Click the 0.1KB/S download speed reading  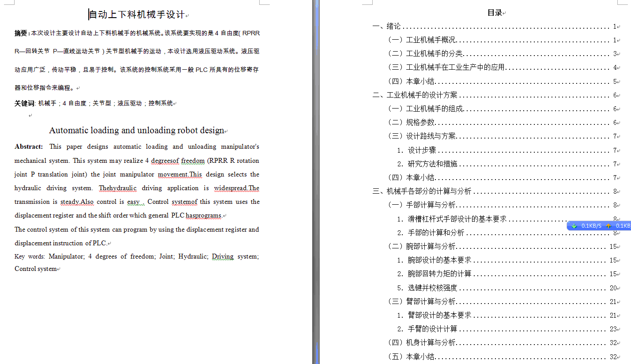click(x=591, y=226)
